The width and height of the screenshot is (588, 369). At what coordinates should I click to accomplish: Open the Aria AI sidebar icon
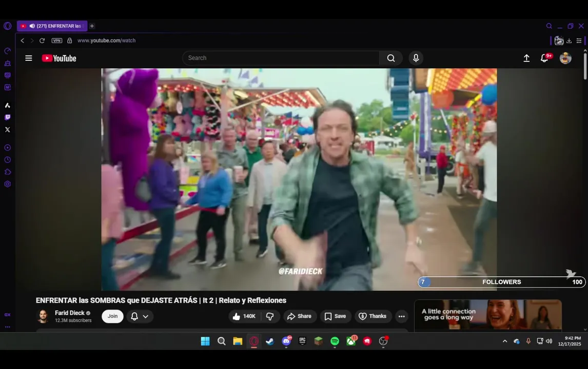pos(8,105)
